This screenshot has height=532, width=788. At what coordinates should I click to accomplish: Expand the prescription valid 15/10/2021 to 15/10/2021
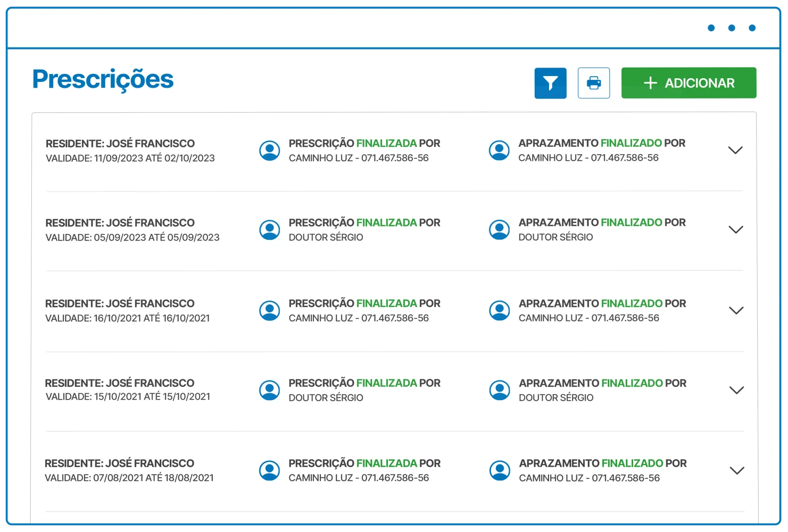[x=736, y=390]
